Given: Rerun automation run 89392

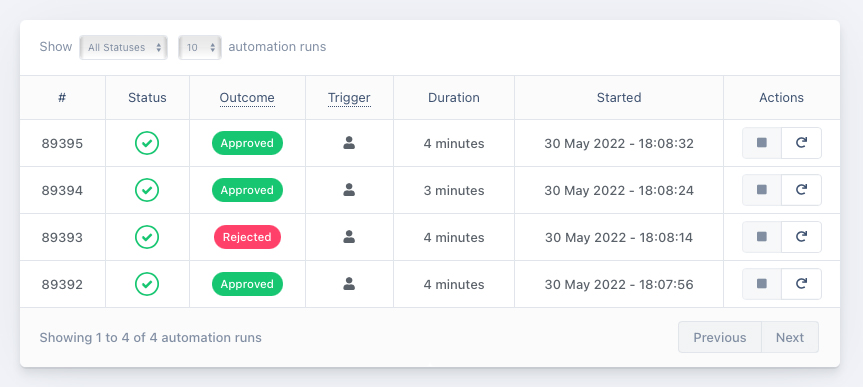Looking at the screenshot, I should click(801, 284).
